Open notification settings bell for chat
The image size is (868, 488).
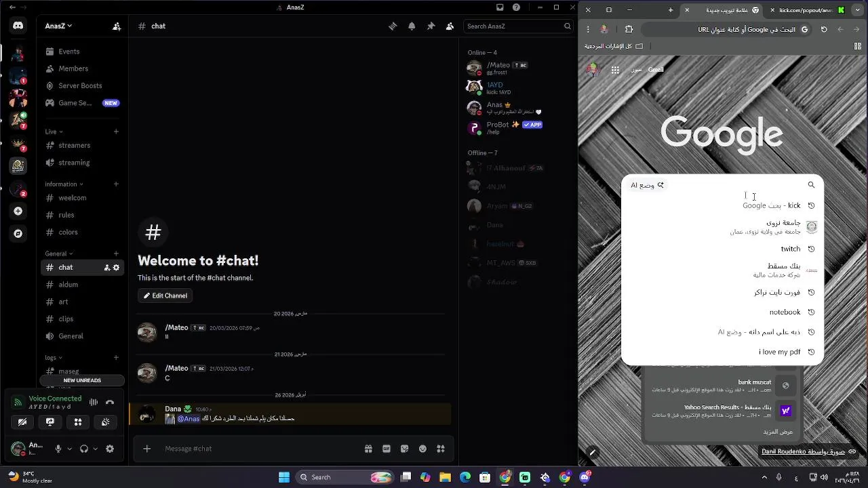pyautogui.click(x=412, y=26)
